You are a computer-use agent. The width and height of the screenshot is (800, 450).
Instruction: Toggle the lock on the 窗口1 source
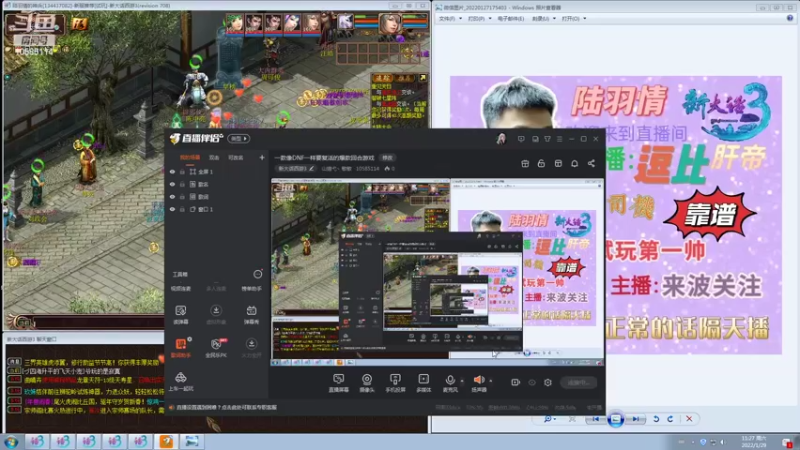click(x=182, y=209)
